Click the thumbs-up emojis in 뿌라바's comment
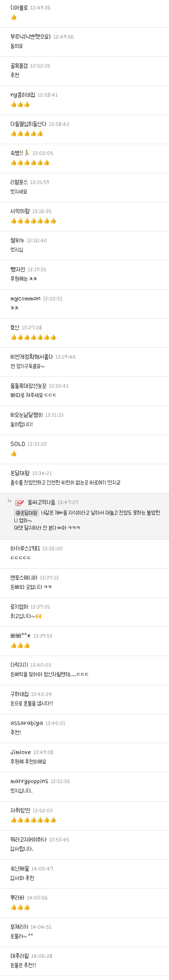 [x=20, y=907]
